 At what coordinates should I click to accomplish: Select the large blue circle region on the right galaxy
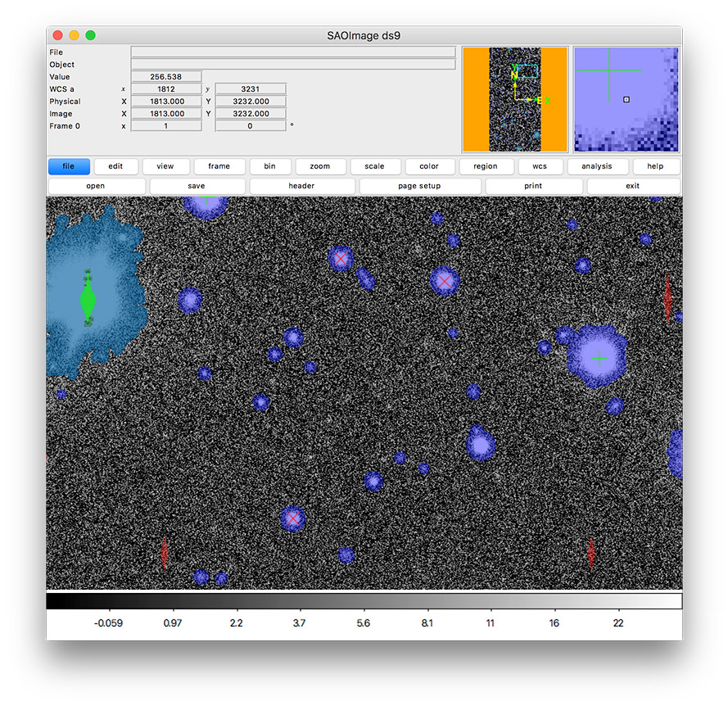click(599, 358)
